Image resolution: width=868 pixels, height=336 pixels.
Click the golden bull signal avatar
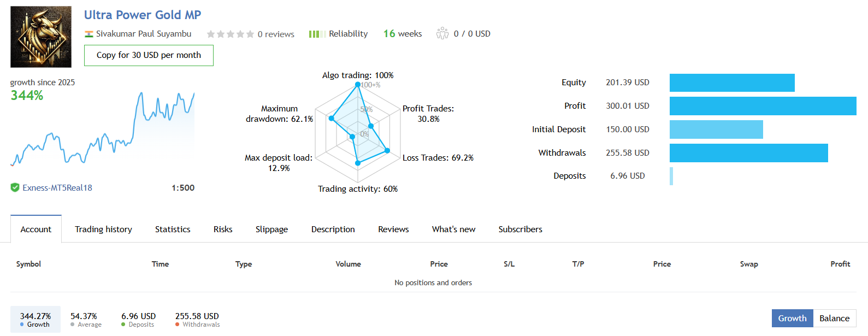pos(41,37)
